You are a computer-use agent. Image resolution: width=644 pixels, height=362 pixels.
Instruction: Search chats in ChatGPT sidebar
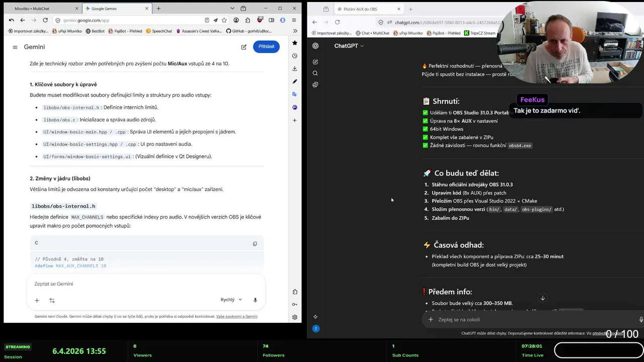click(315, 73)
